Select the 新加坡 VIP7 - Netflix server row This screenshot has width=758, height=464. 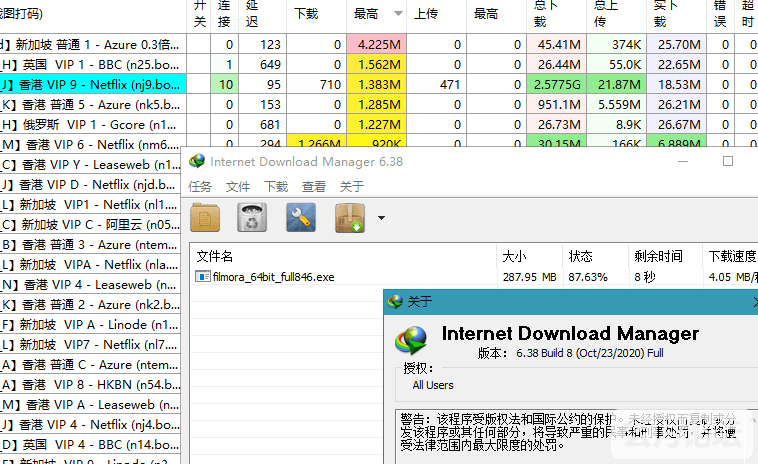pyautogui.click(x=90, y=345)
